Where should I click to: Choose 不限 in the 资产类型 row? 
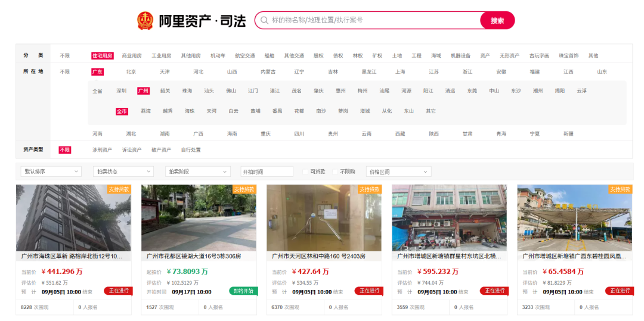(x=65, y=150)
